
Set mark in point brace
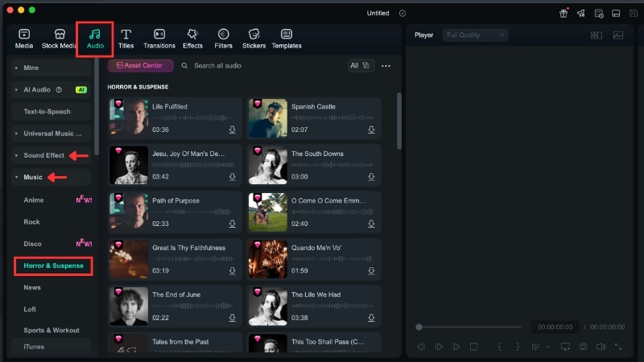(499, 347)
